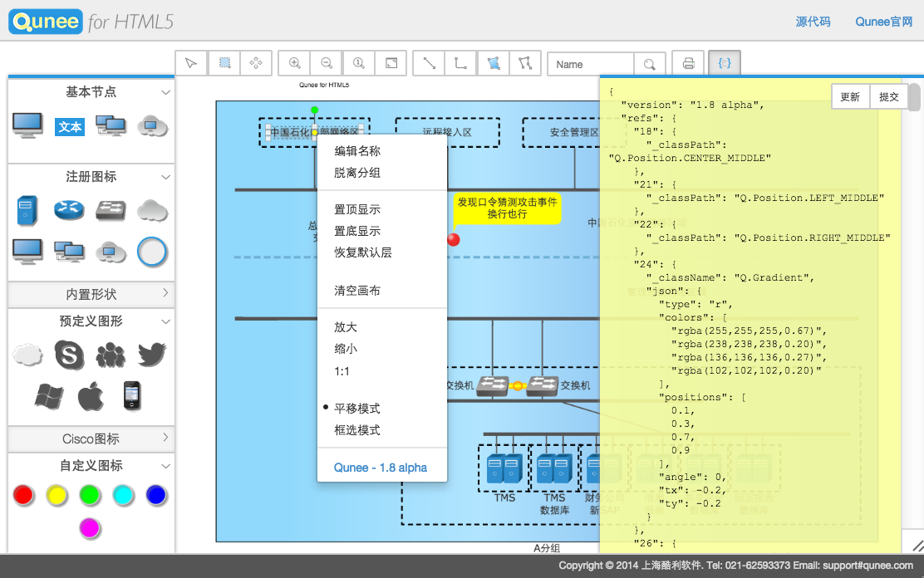Pick the red ball custom icon
The image size is (924, 578).
click(23, 495)
